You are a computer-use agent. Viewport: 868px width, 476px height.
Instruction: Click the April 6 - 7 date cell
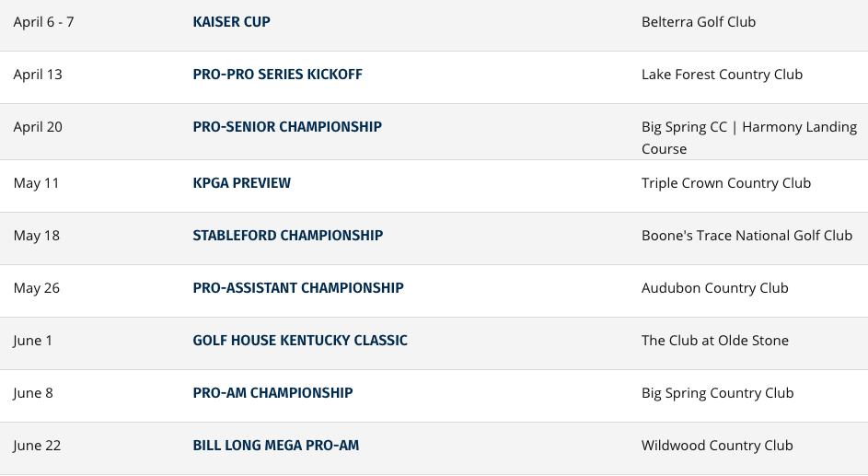point(44,22)
